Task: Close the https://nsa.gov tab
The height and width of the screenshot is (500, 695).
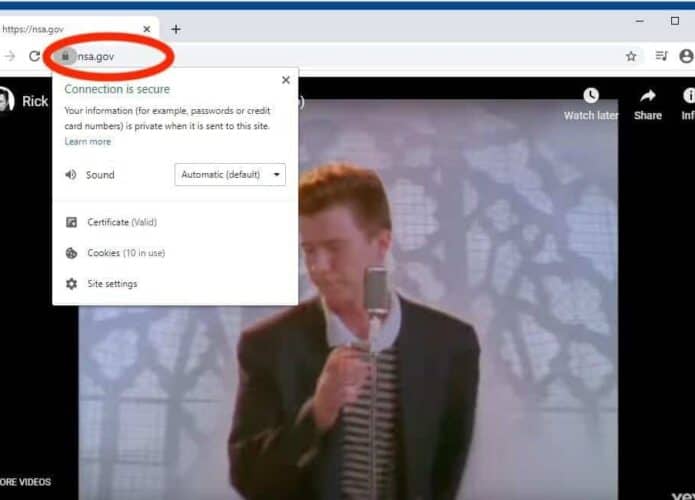Action: point(147,29)
